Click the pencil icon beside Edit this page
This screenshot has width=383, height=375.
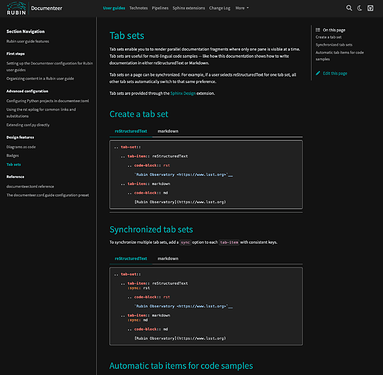pos(318,73)
